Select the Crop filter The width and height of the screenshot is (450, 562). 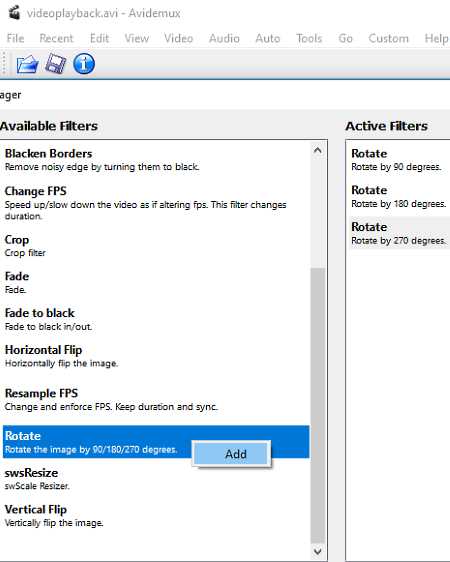[x=156, y=246]
